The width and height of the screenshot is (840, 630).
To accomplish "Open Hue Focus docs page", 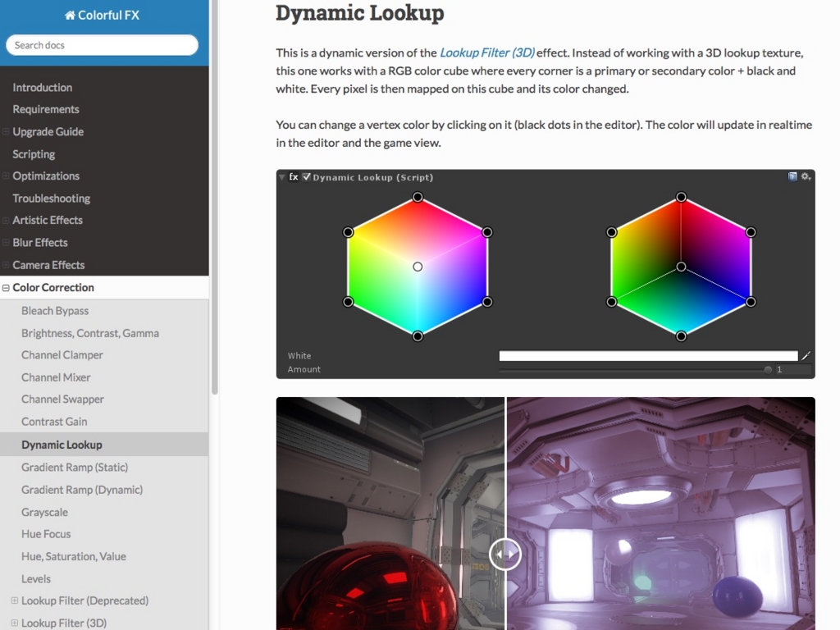I will point(46,534).
